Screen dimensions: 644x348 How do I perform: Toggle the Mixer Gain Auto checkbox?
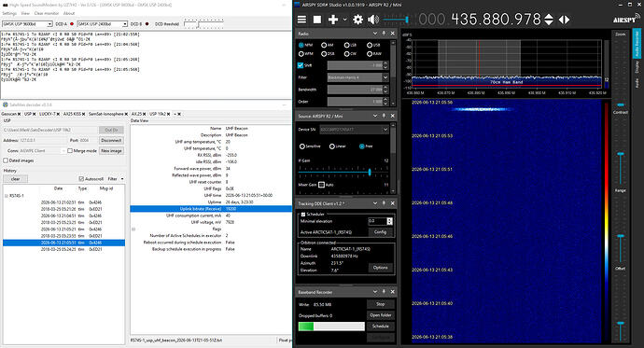pos(322,185)
